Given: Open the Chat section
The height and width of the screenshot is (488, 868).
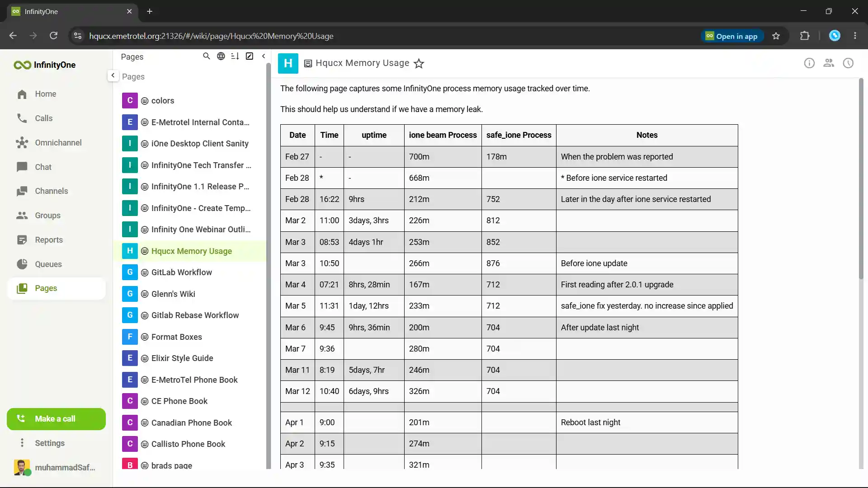Looking at the screenshot, I should pyautogui.click(x=57, y=167).
